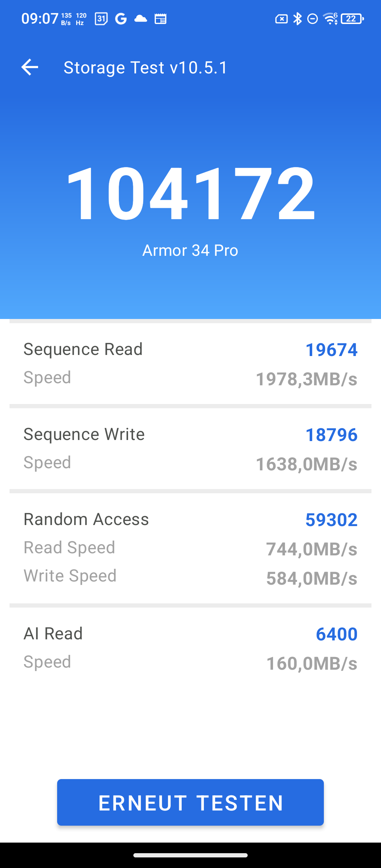This screenshot has width=381, height=868.
Task: Tap the clock showing 09:07
Action: click(x=40, y=19)
